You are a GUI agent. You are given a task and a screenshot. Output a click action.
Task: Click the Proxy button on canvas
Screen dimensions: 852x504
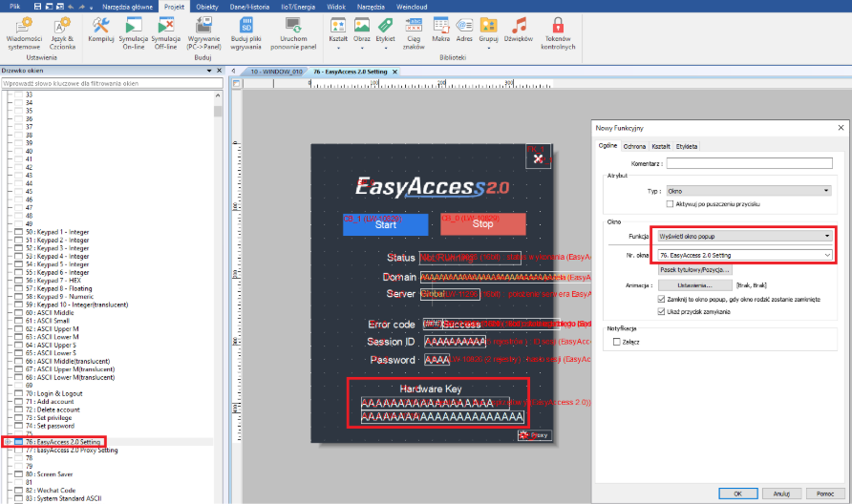pyautogui.click(x=535, y=435)
